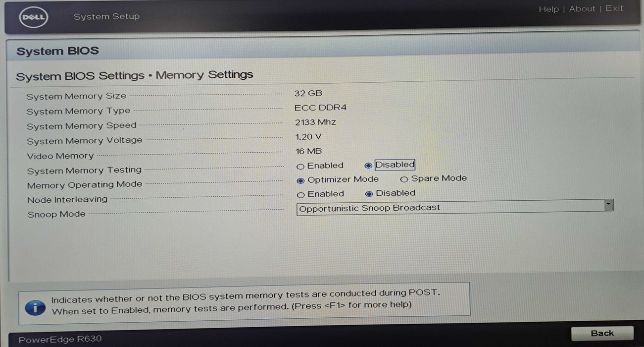The height and width of the screenshot is (347, 644).
Task: Click the Snoop Mode label
Action: click(56, 215)
